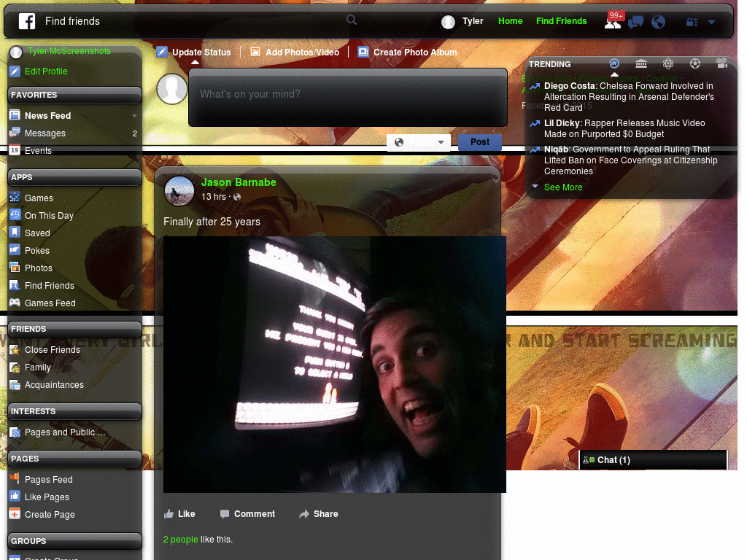Open the privacy shortcuts lock icon
747x560 pixels.
692,22
